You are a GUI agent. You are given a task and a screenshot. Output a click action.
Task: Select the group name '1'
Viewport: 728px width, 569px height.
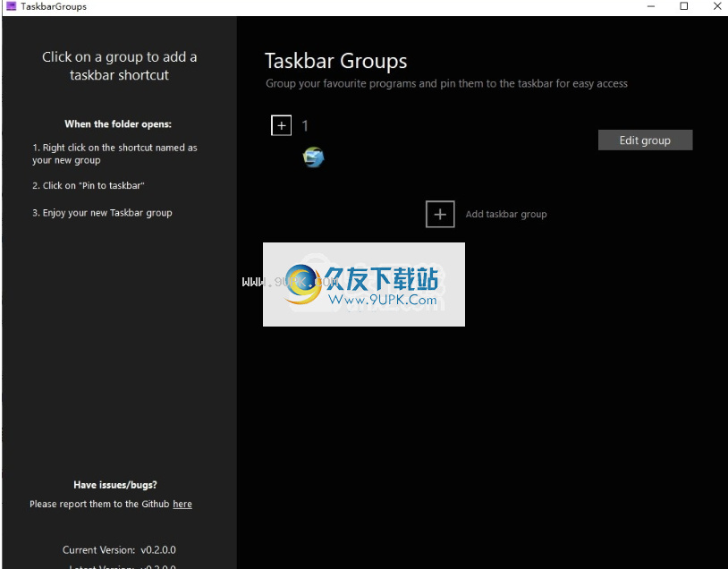305,125
